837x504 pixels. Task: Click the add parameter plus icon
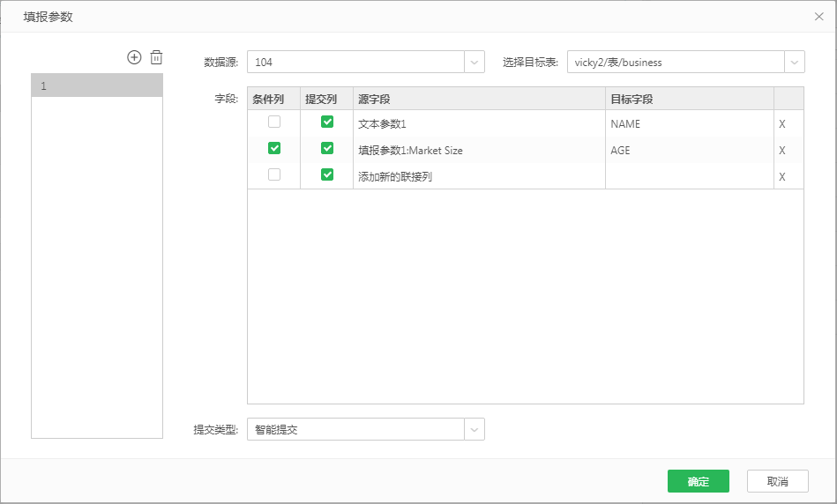(134, 57)
